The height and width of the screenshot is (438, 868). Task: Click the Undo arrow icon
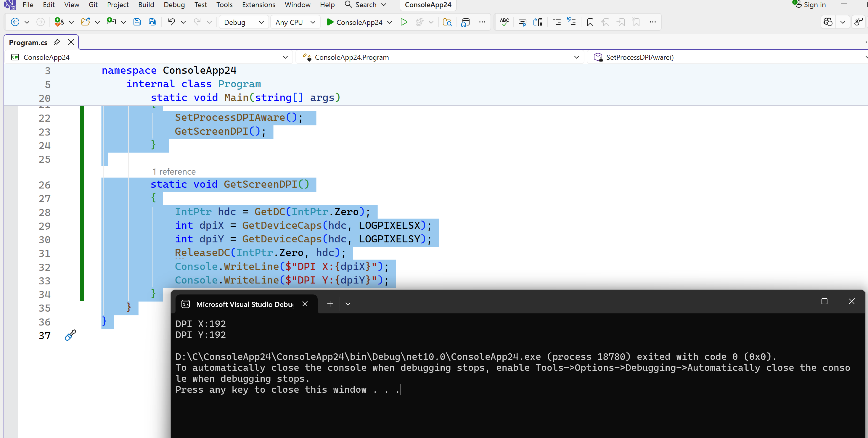171,22
